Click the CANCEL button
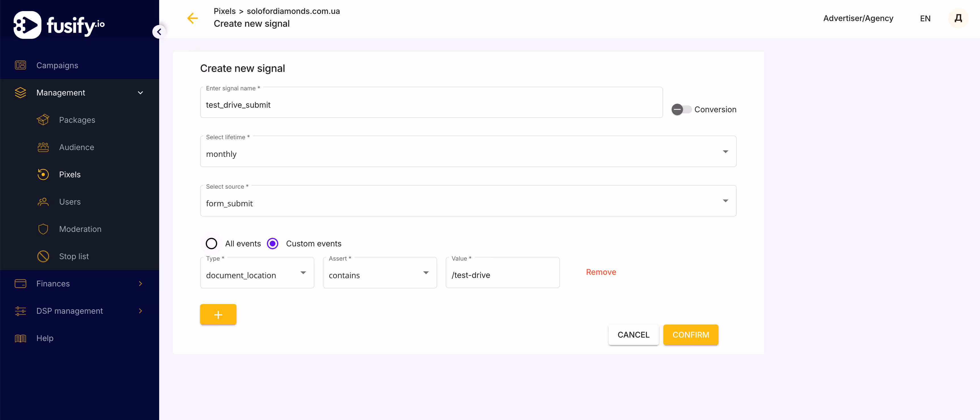Image resolution: width=980 pixels, height=420 pixels. [634, 335]
